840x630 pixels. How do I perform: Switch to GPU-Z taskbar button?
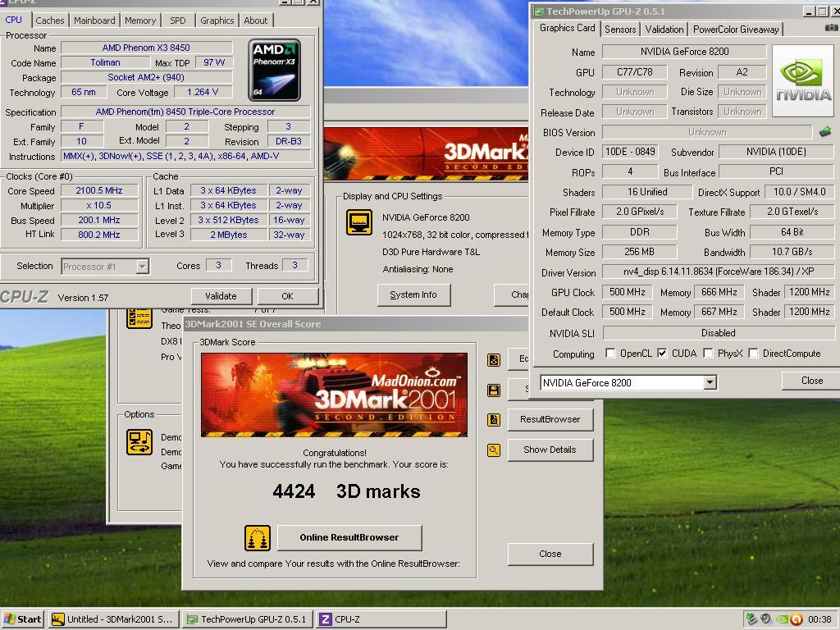pyautogui.click(x=248, y=619)
